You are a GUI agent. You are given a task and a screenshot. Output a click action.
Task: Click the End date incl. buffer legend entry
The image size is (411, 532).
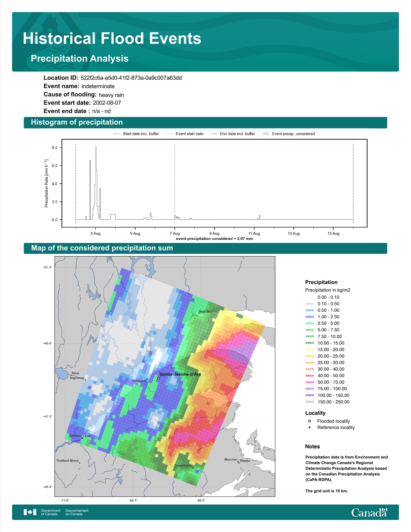[233, 134]
